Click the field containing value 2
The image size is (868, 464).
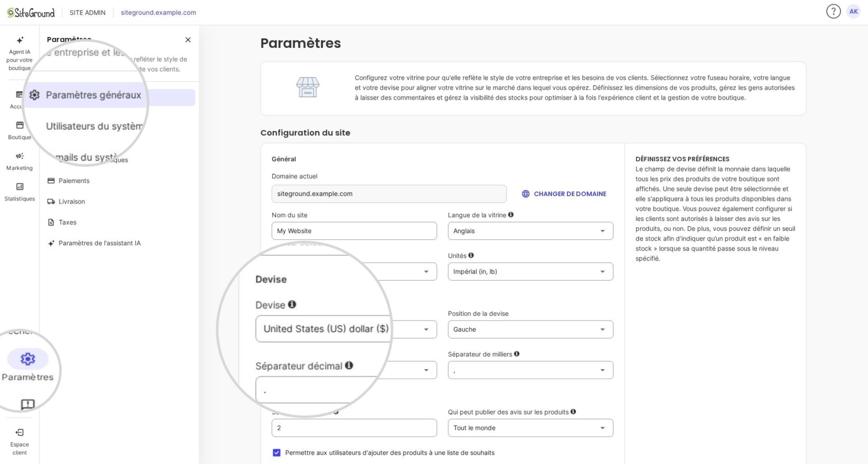click(354, 428)
